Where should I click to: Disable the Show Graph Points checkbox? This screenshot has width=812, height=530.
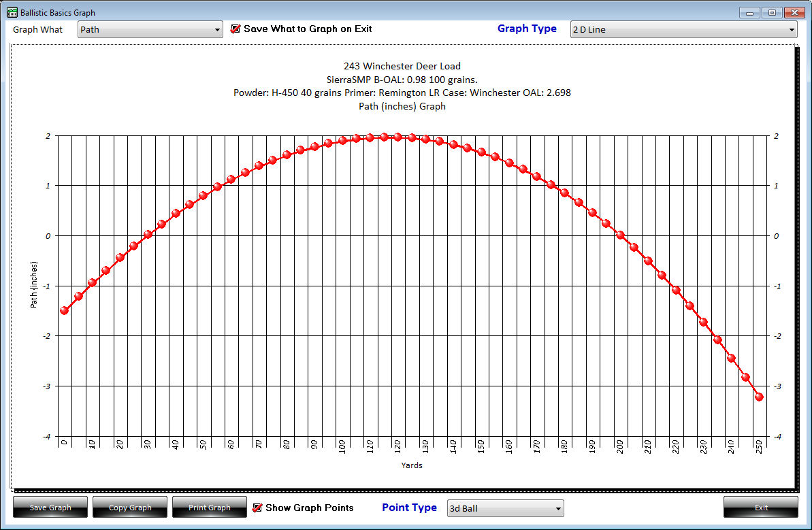click(x=257, y=508)
